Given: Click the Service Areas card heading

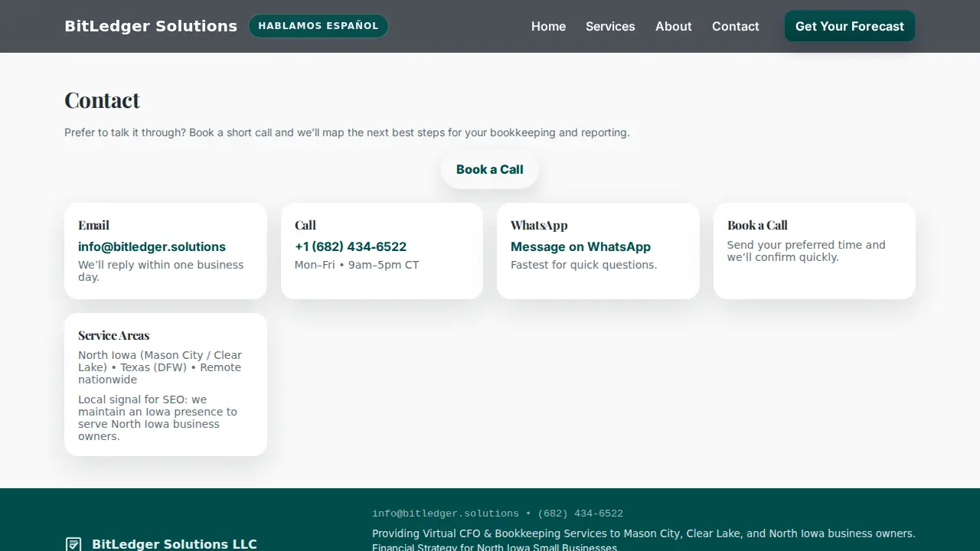Looking at the screenshot, I should (113, 335).
